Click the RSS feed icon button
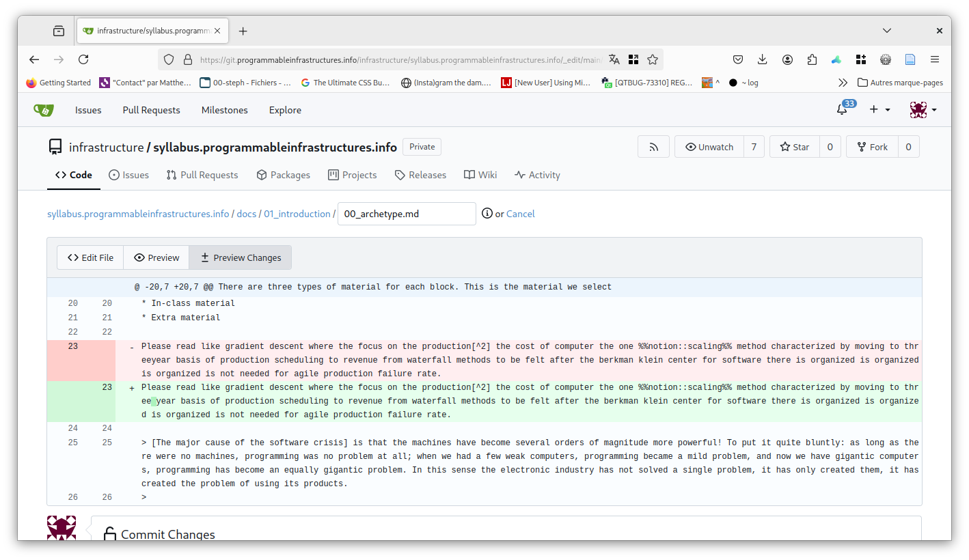The image size is (969, 560). (653, 147)
